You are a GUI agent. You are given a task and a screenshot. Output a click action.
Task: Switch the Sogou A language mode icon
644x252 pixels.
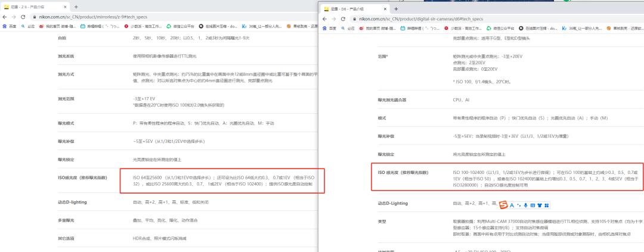click(512, 205)
